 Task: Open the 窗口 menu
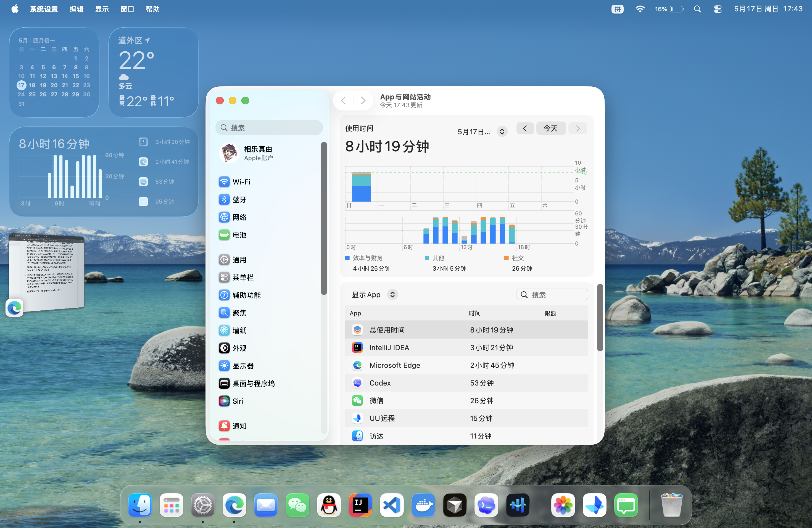(x=127, y=9)
